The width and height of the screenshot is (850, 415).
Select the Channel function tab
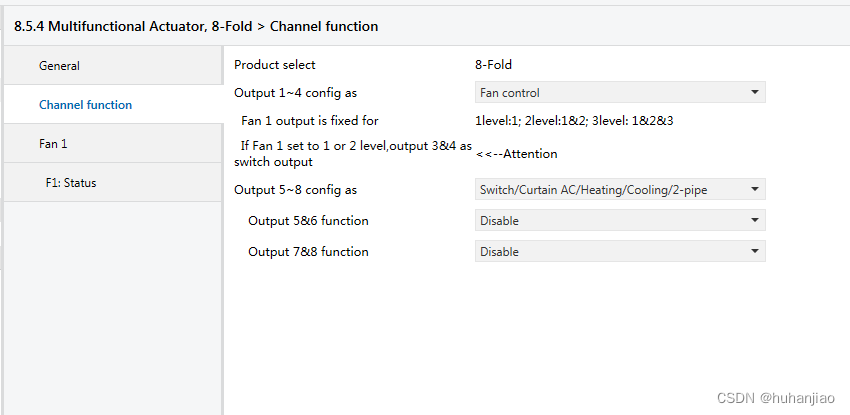click(85, 105)
